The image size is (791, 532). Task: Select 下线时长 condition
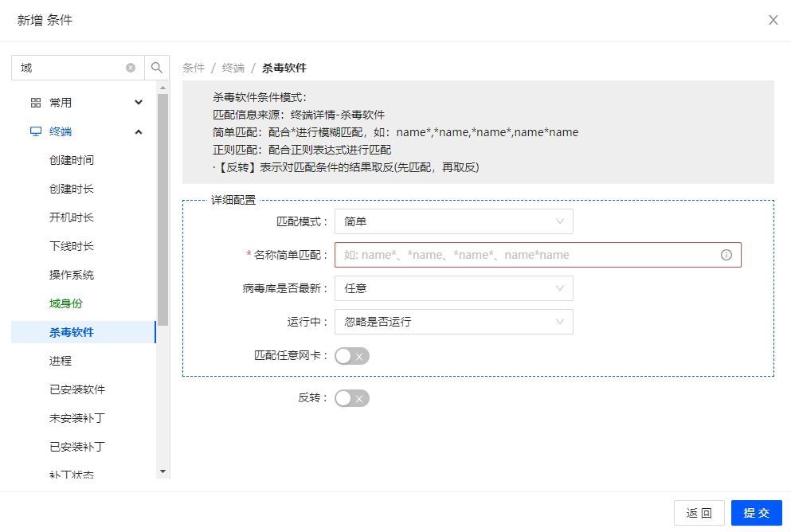point(72,246)
